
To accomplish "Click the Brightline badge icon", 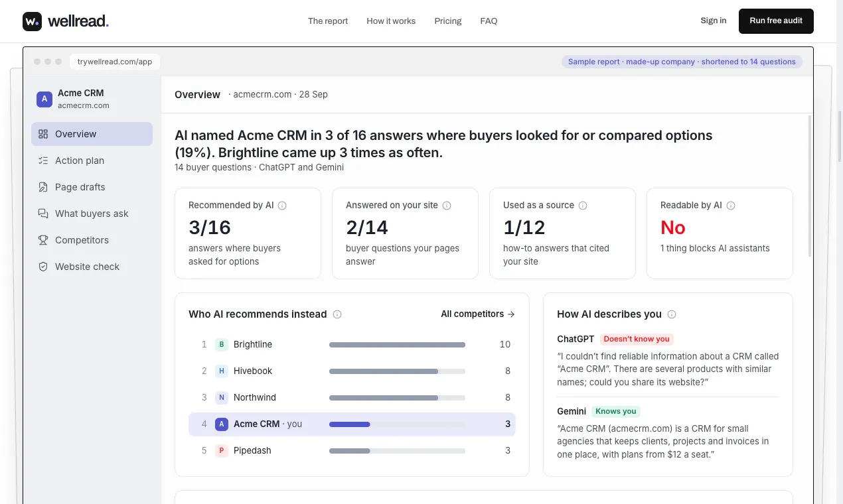I will (x=222, y=344).
